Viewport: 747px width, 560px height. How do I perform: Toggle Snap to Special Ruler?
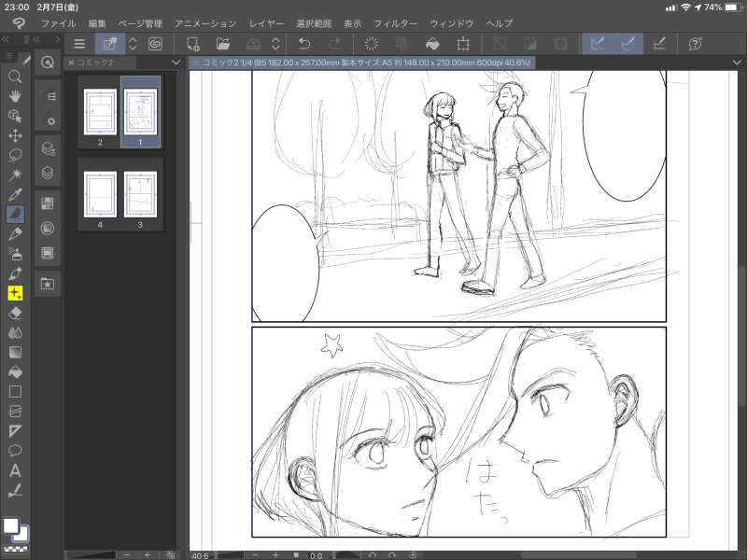(628, 44)
